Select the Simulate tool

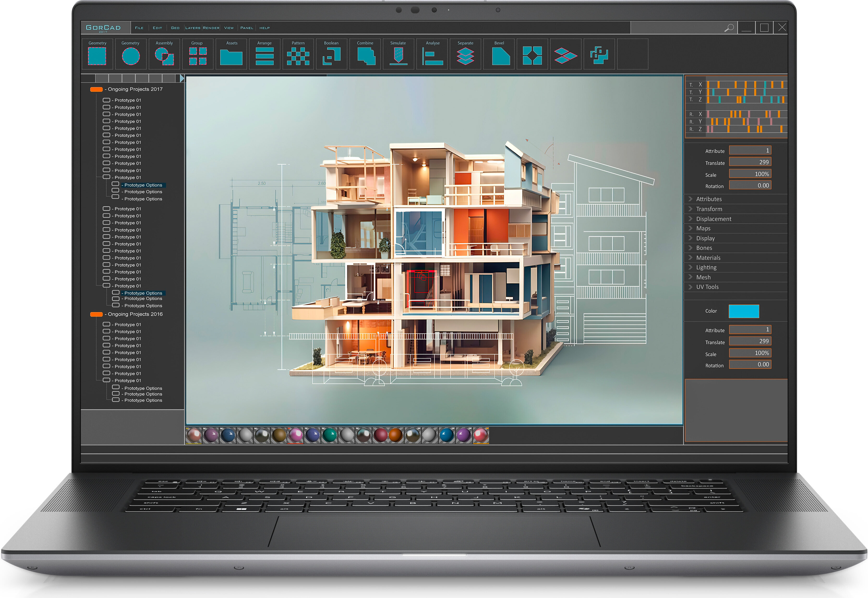398,56
